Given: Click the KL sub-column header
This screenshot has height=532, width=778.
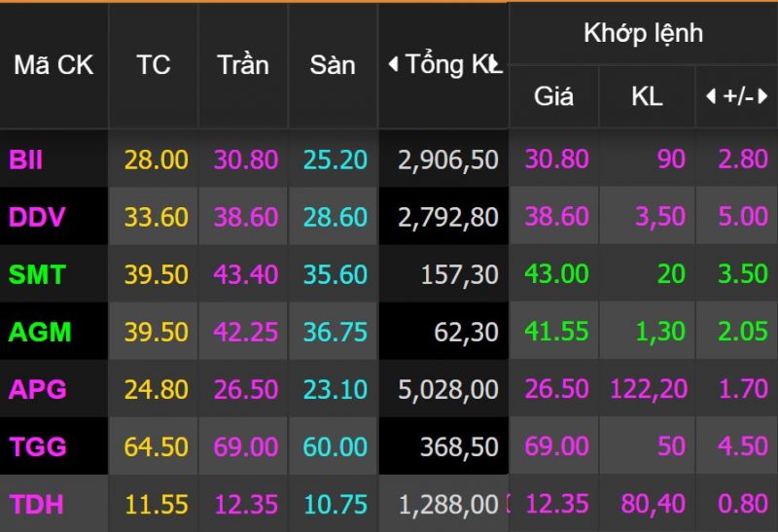Looking at the screenshot, I should [x=647, y=96].
